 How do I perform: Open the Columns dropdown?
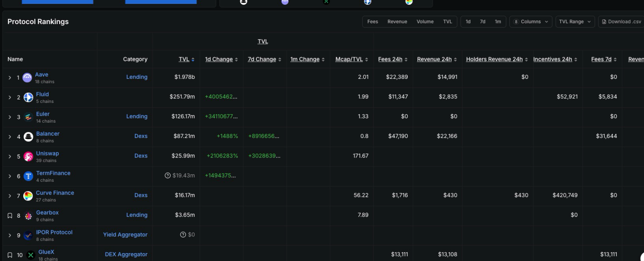pyautogui.click(x=530, y=21)
